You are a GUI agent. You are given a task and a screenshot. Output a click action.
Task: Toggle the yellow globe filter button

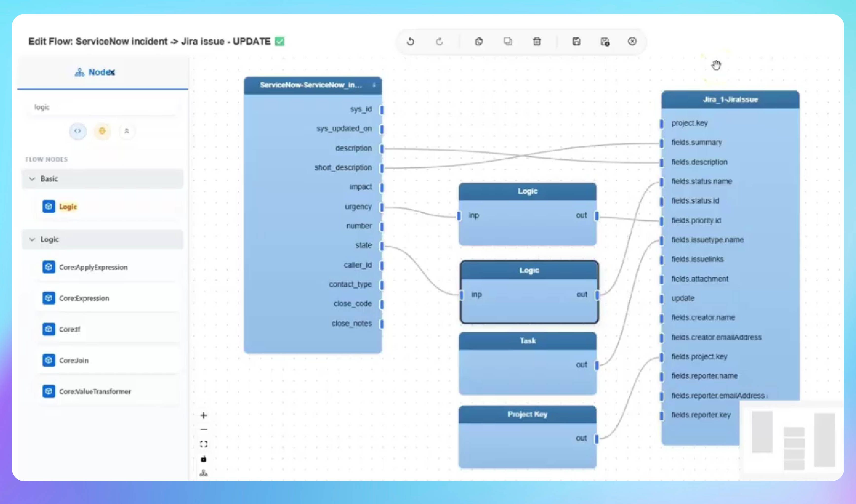click(x=102, y=131)
